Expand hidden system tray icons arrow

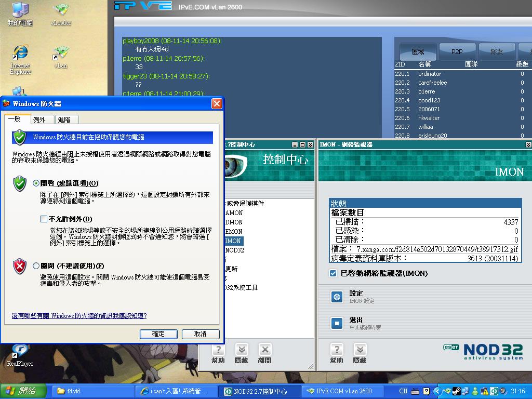pos(437,391)
